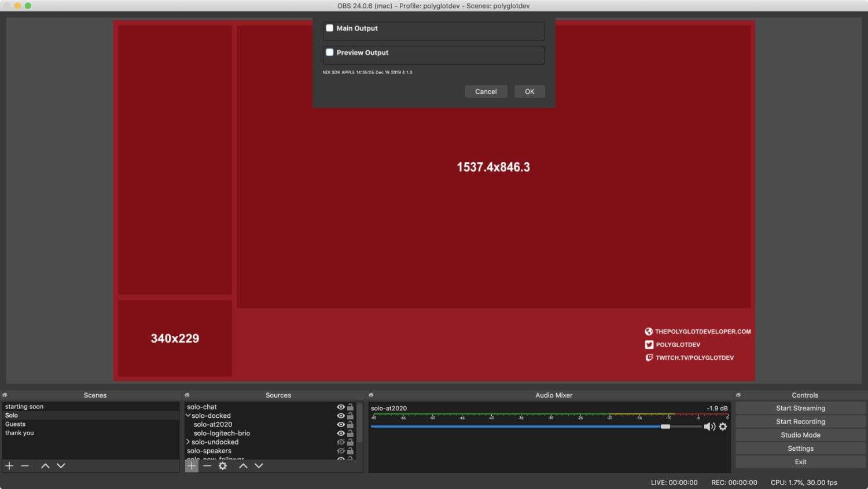Select the thank you scene
Viewport: 868px width, 489px height.
[x=91, y=433]
